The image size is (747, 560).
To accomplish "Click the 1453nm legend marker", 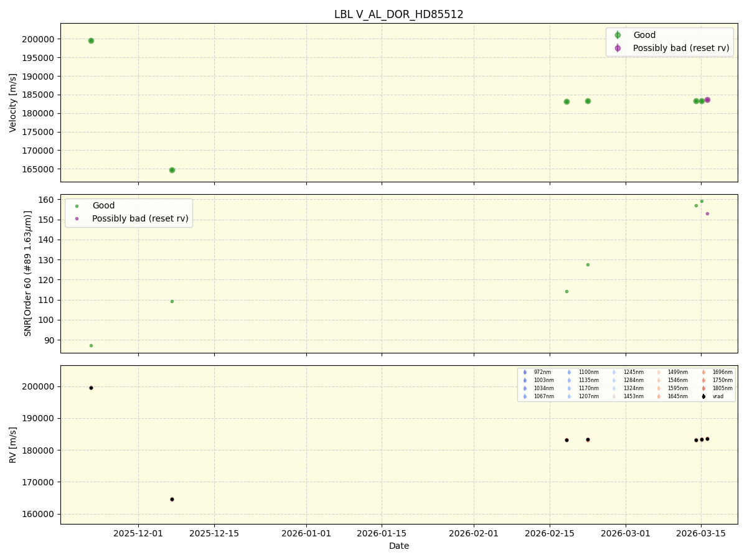I will (614, 396).
